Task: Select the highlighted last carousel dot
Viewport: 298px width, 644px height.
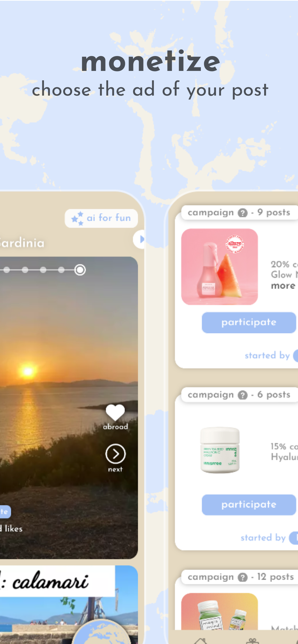Action: click(x=80, y=270)
